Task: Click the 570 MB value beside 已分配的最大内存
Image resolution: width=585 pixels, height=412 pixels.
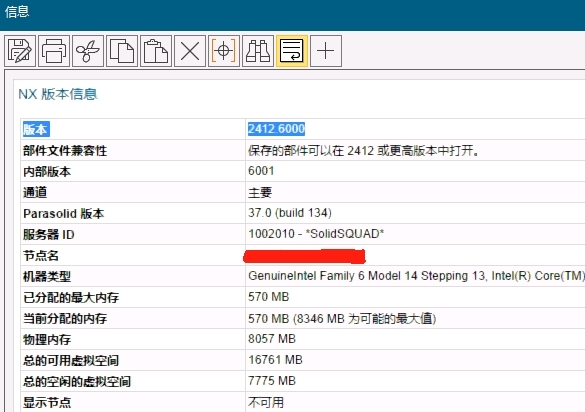Action: pos(269,297)
